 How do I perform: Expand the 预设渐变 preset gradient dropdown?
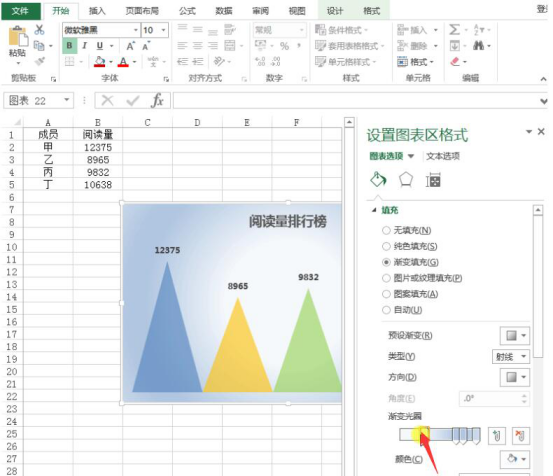pyautogui.click(x=515, y=335)
